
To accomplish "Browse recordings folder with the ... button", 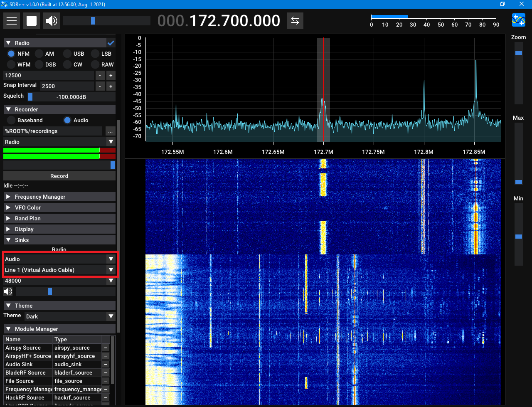I will click(x=110, y=131).
